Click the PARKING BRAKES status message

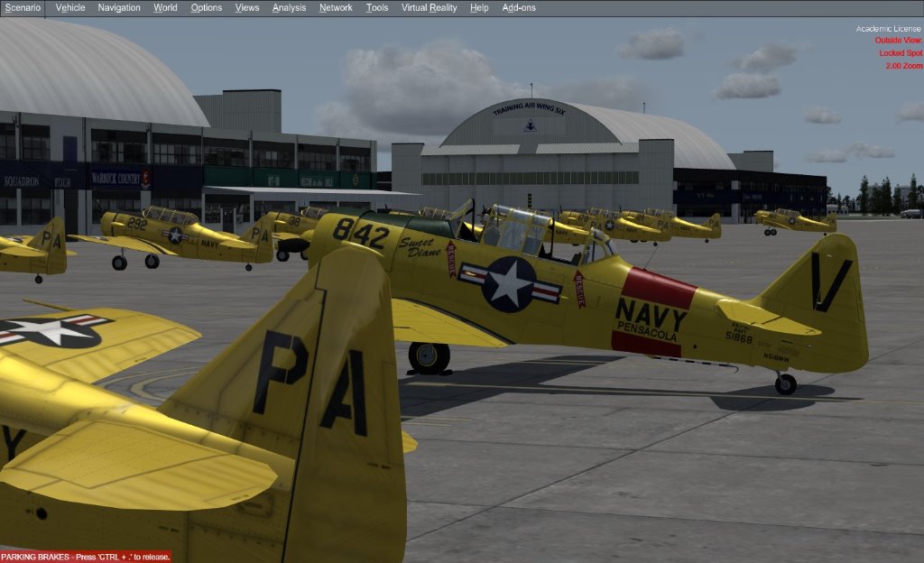coord(86,557)
